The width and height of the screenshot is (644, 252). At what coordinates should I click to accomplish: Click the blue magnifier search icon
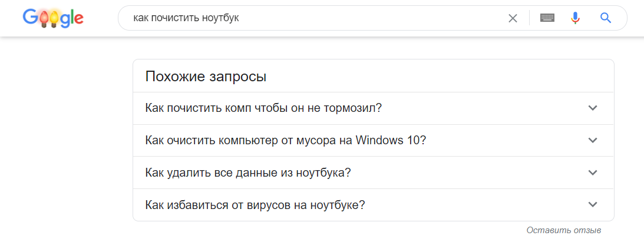point(606,18)
